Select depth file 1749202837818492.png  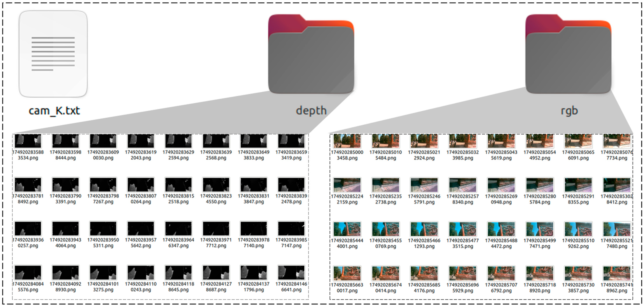pyautogui.click(x=28, y=185)
